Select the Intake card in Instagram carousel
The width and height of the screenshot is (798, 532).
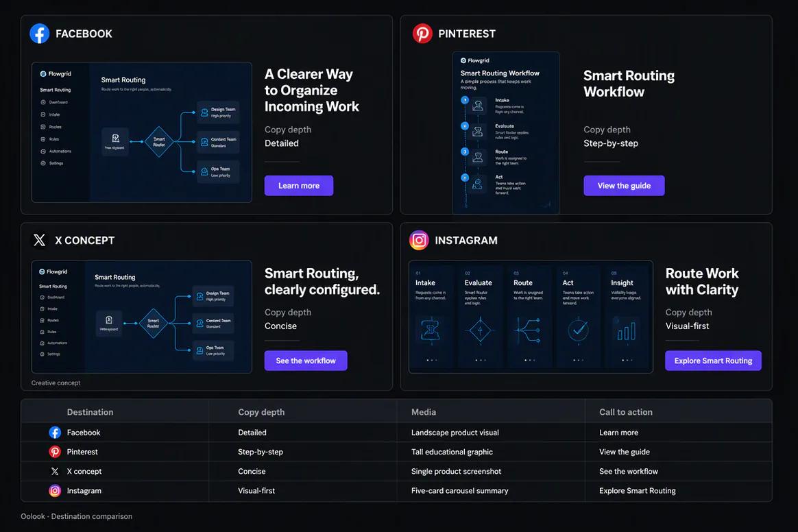431,317
